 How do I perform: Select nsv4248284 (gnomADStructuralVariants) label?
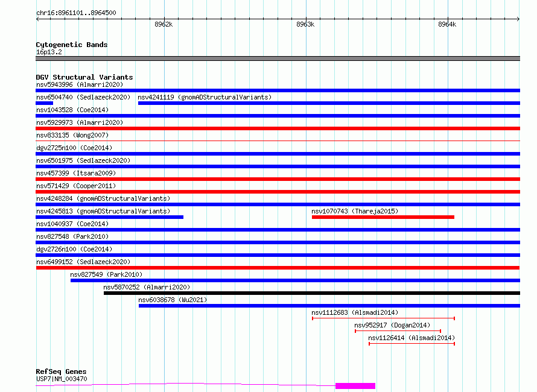tap(103, 198)
